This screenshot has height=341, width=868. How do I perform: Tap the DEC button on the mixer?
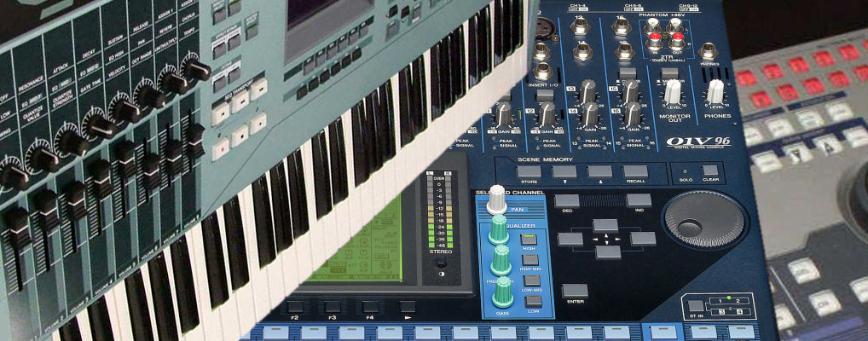pos(566,200)
